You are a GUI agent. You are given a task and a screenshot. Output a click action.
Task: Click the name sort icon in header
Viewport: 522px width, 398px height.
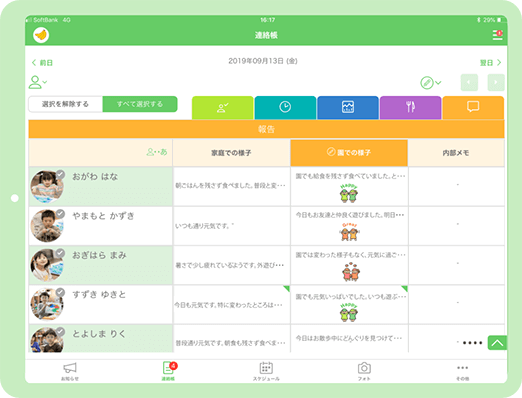[x=157, y=152]
